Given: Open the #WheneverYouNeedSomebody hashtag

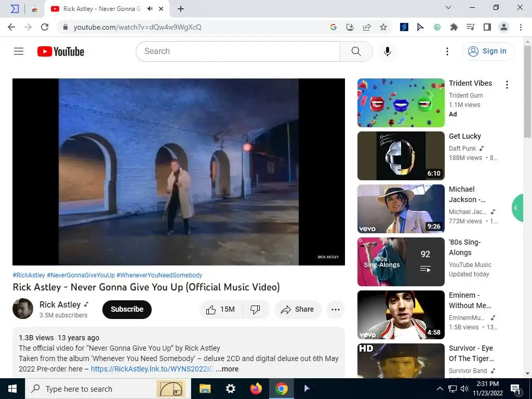Looking at the screenshot, I should point(159,275).
